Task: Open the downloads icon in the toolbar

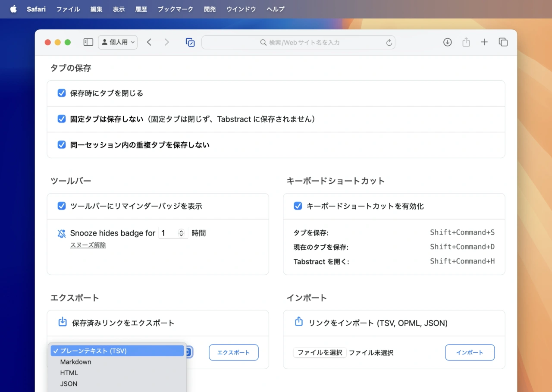Action: (x=448, y=42)
